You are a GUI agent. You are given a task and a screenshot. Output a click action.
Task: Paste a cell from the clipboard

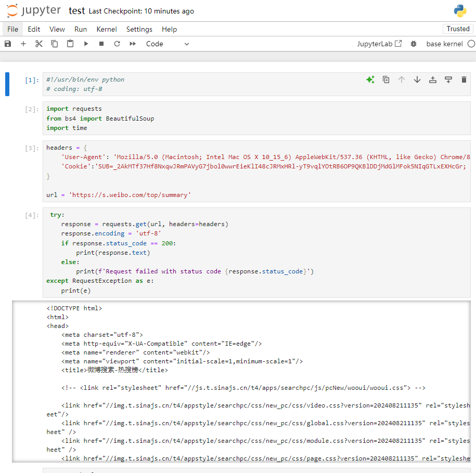tap(70, 44)
